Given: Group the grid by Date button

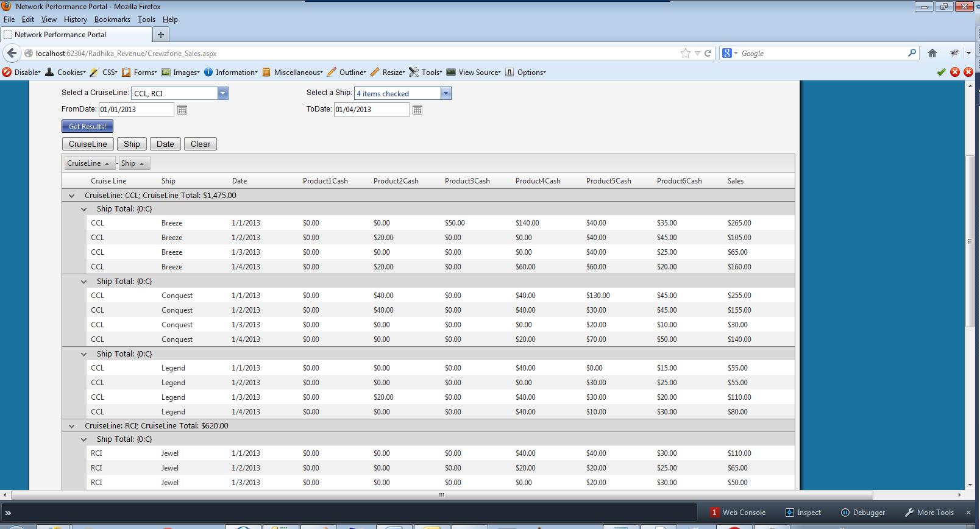Looking at the screenshot, I should click(165, 144).
